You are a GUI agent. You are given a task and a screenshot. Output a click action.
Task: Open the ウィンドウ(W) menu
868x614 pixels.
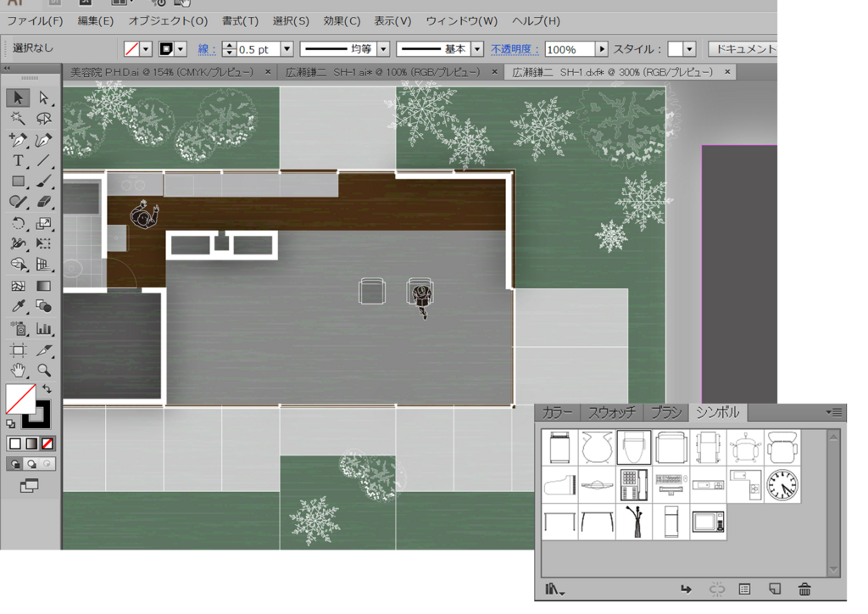point(462,21)
